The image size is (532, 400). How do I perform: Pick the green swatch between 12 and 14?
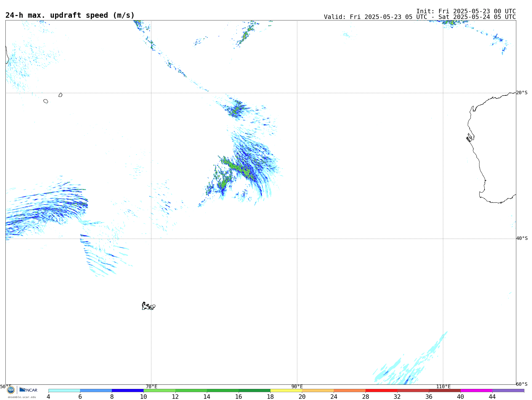point(191,391)
